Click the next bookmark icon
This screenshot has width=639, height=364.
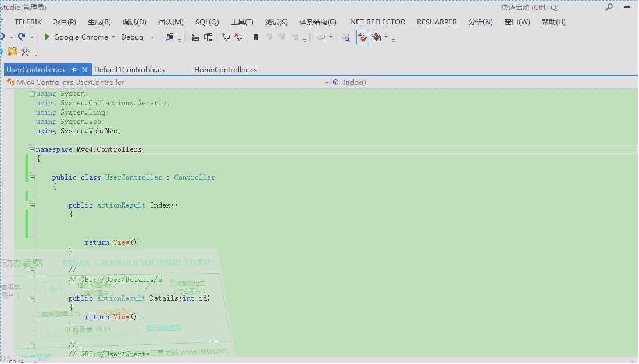point(281,37)
